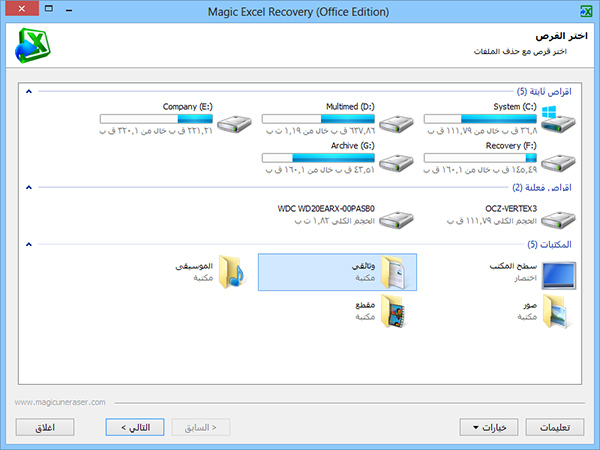Click the "مقطع" videos library label
Screen dimensions: 600x450
[x=365, y=305]
